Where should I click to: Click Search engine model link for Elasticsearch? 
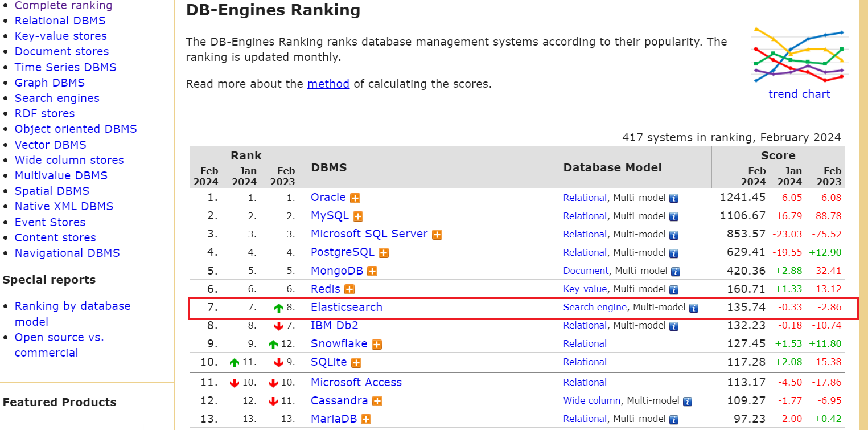pyautogui.click(x=595, y=307)
